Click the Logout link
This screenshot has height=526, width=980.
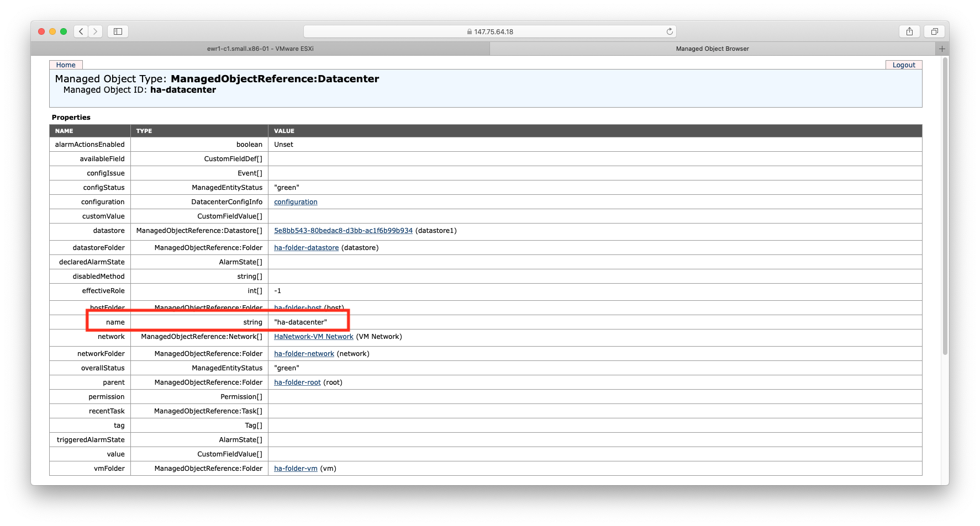(x=904, y=65)
